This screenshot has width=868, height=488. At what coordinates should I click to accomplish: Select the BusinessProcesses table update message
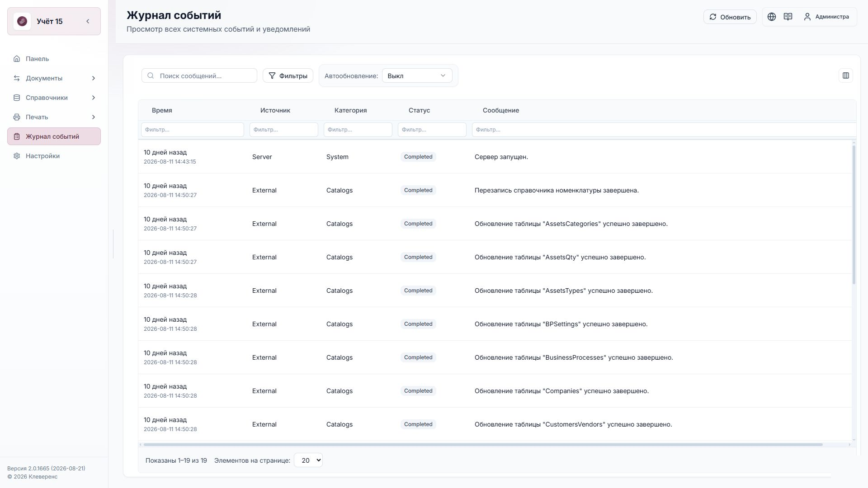point(574,357)
